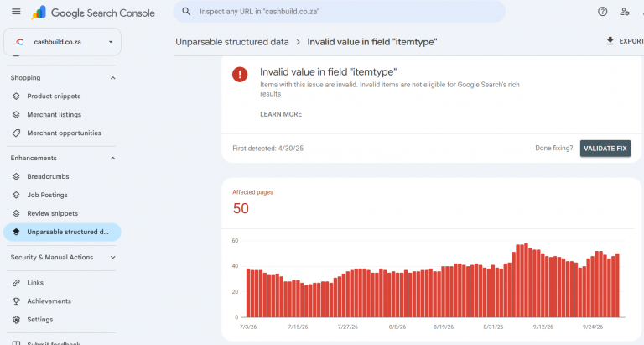The width and height of the screenshot is (644, 345).
Task: Click the Job Postings layers icon
Action: point(16,195)
